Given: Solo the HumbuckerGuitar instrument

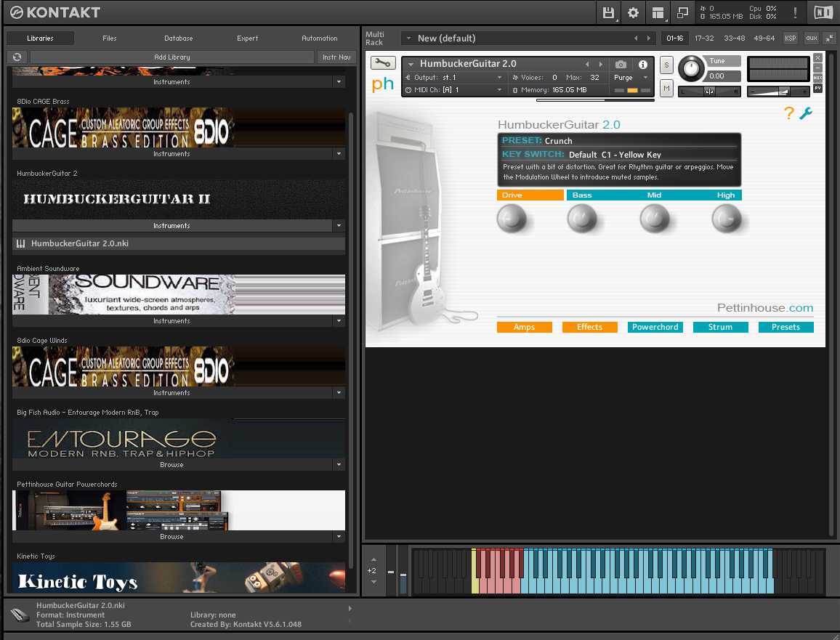Looking at the screenshot, I should 666,65.
